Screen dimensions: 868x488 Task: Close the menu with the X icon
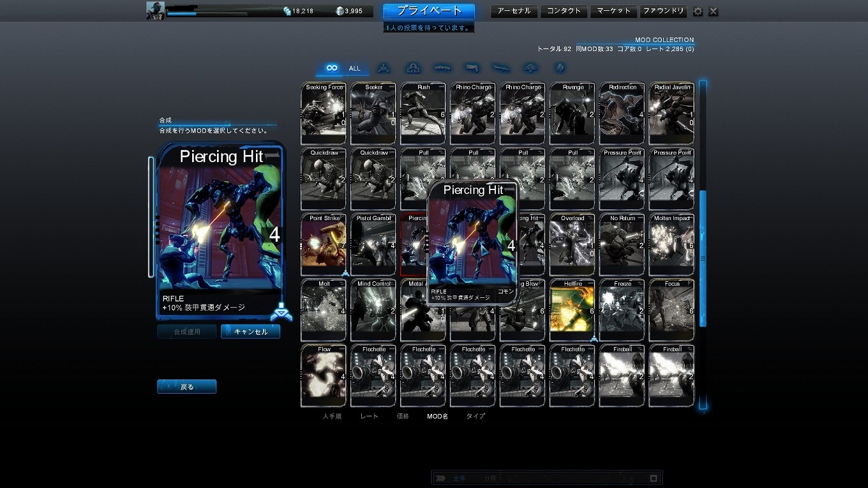(x=714, y=11)
